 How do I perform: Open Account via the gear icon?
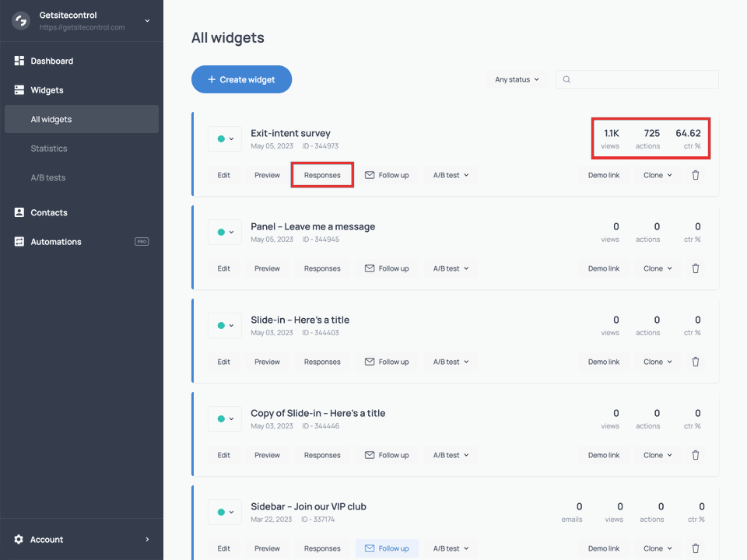(x=20, y=539)
